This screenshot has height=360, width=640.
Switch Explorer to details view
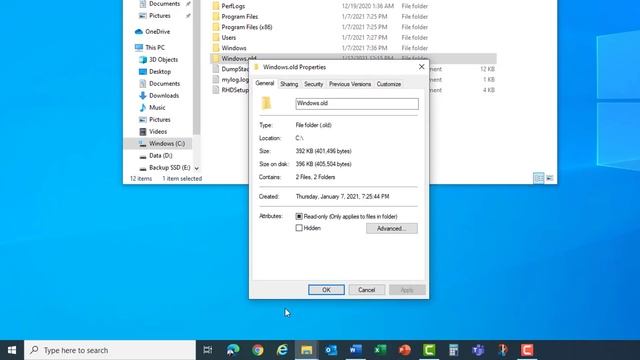point(538,178)
